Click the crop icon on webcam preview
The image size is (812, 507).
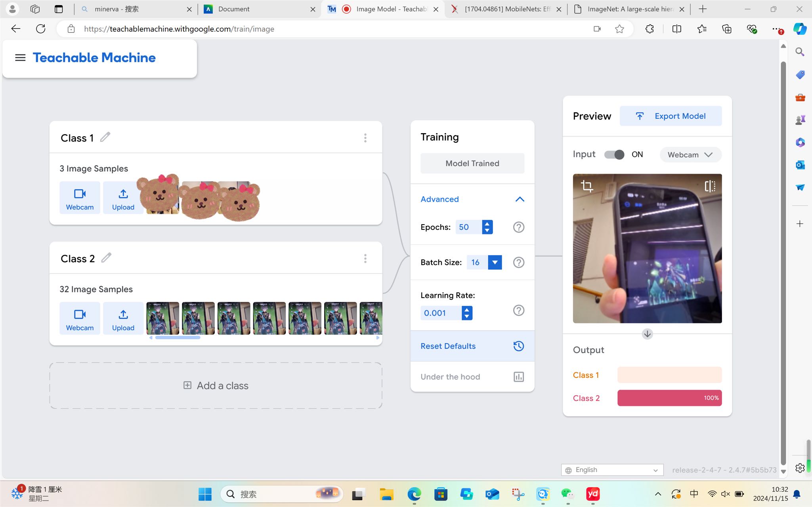tap(587, 186)
